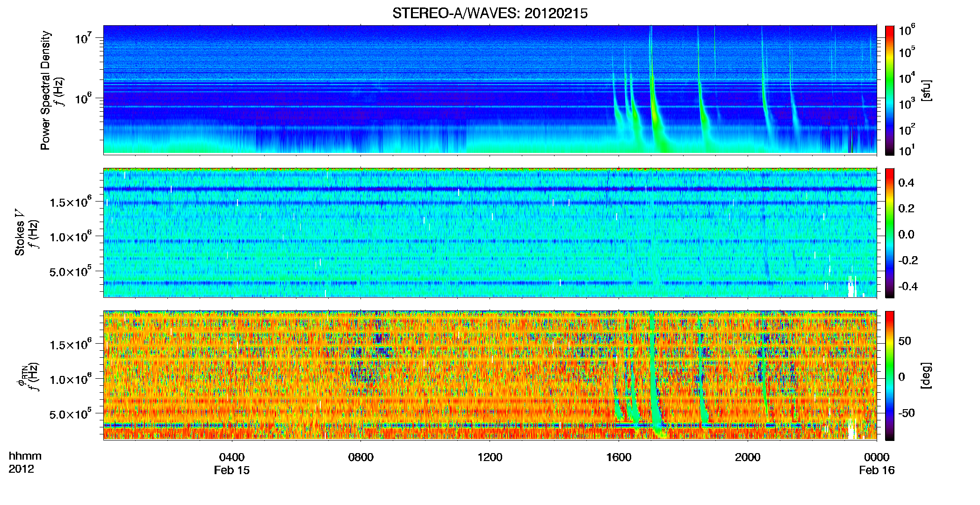Click the Stokes V axis label
The height and width of the screenshot is (505, 980).
click(20, 232)
